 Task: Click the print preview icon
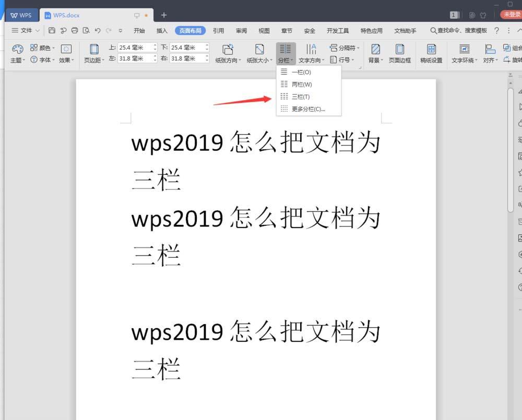[x=87, y=30]
